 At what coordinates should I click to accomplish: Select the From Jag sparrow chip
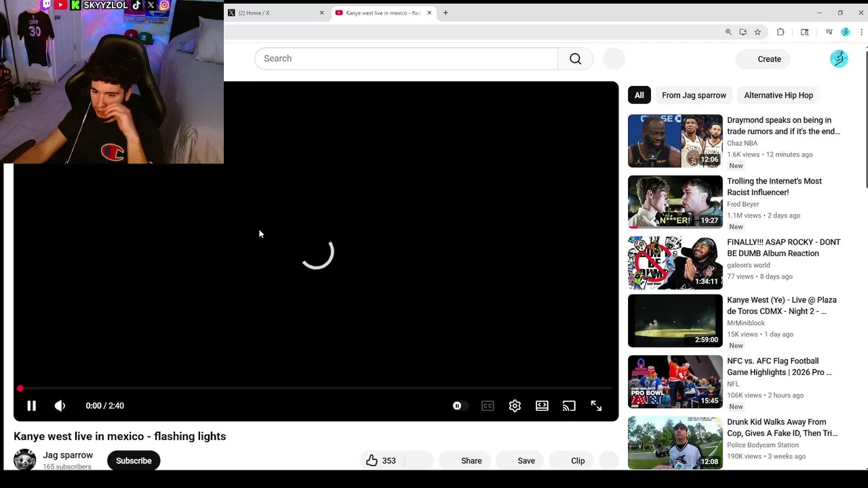pyautogui.click(x=694, y=95)
